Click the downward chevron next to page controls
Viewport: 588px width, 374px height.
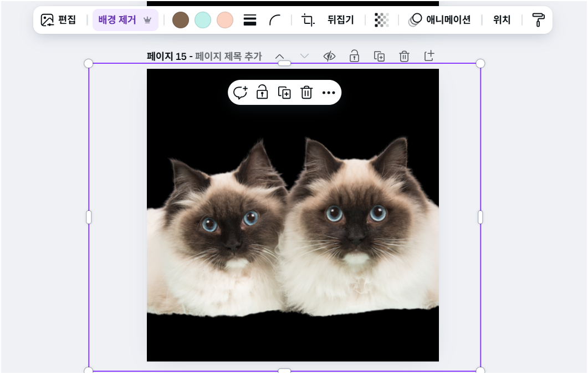[x=304, y=55]
